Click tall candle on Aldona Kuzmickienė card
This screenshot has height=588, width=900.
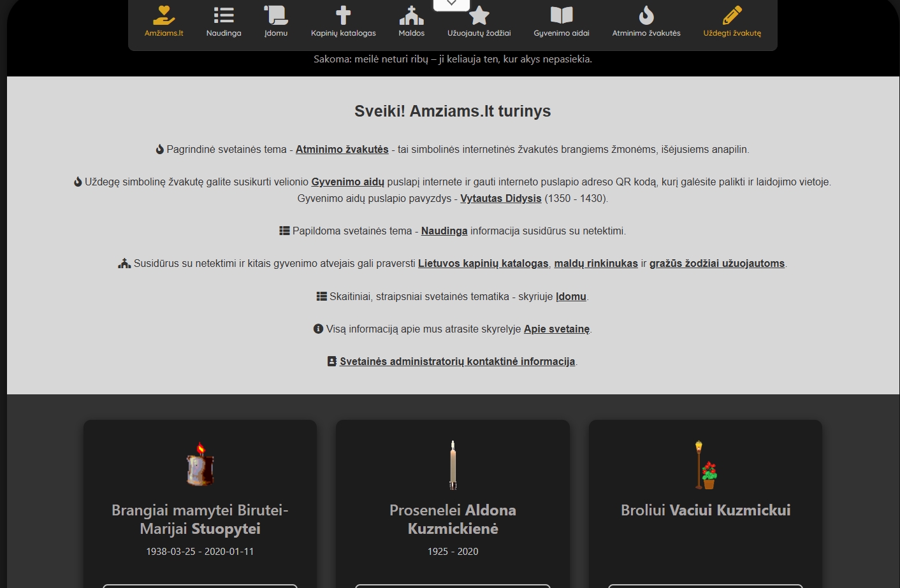pos(453,464)
